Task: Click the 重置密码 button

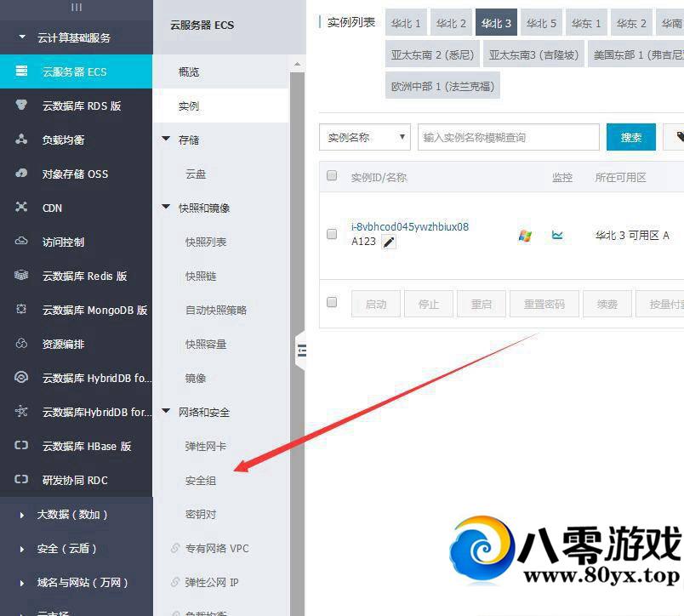Action: (544, 304)
